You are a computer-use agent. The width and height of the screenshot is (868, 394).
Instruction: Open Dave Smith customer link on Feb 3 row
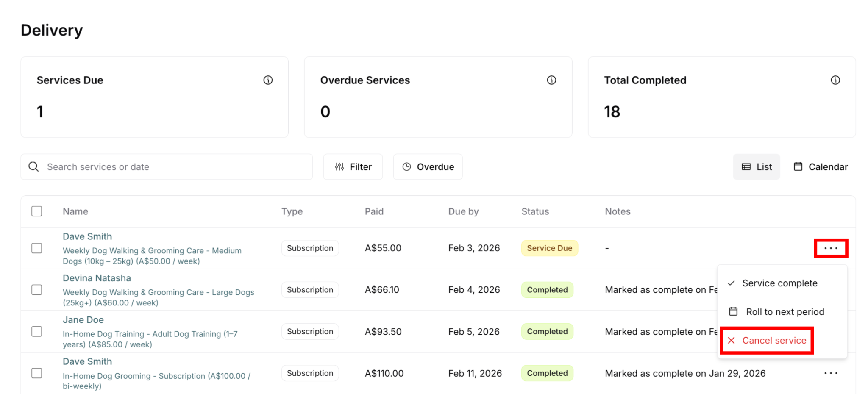pyautogui.click(x=87, y=236)
